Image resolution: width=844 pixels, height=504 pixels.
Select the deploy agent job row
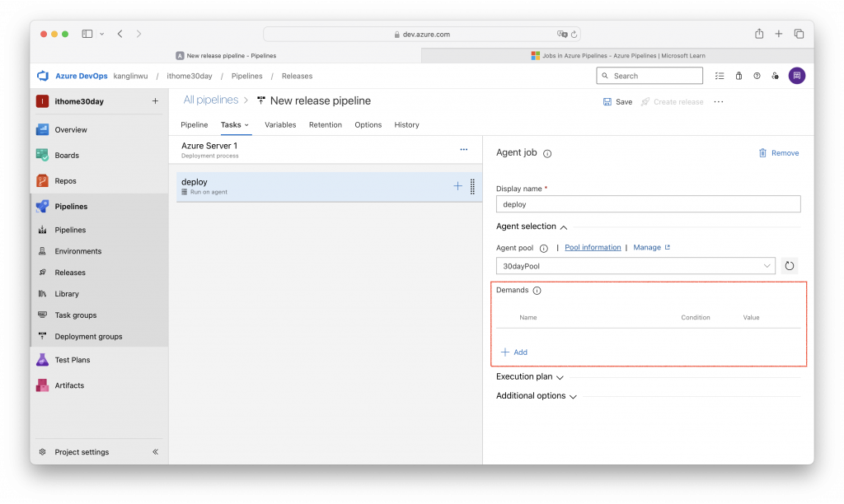tap(329, 187)
